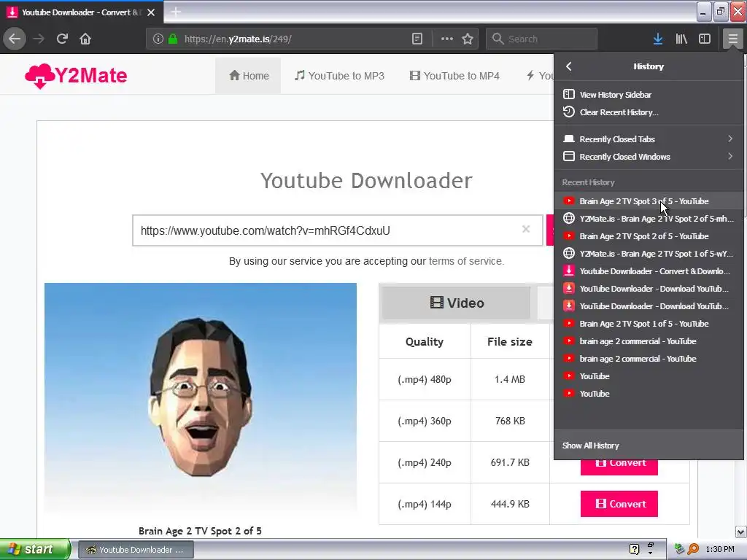Open View History Sidebar
Screen dimensions: 747x560
tap(649, 94)
